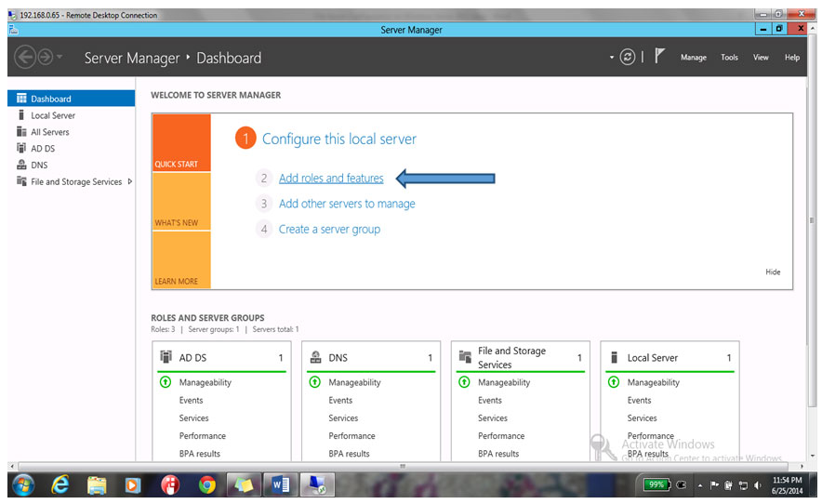Image resolution: width=822 pixels, height=504 pixels.
Task: Click DNS Manageability status icon
Action: coord(314,382)
